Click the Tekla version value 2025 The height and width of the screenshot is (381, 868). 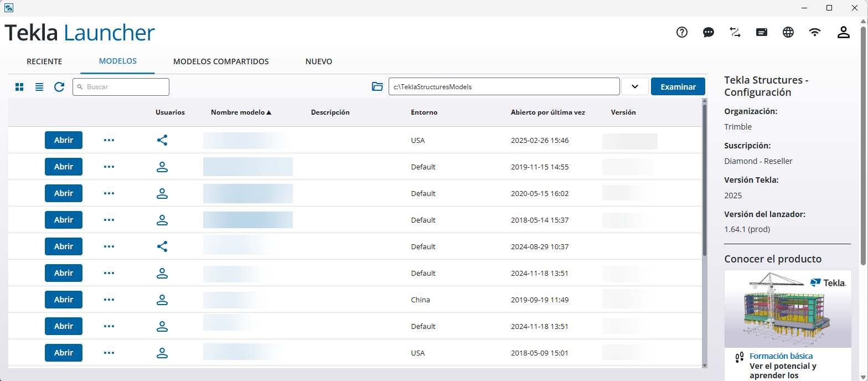733,195
